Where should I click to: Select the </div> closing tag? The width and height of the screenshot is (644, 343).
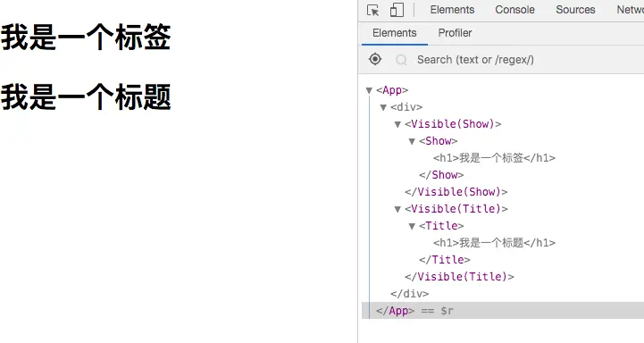[409, 294]
